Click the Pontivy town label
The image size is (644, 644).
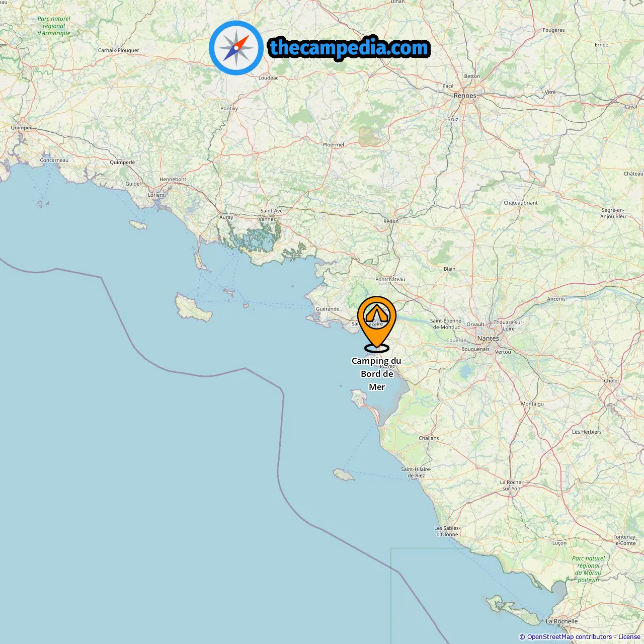[x=229, y=109]
